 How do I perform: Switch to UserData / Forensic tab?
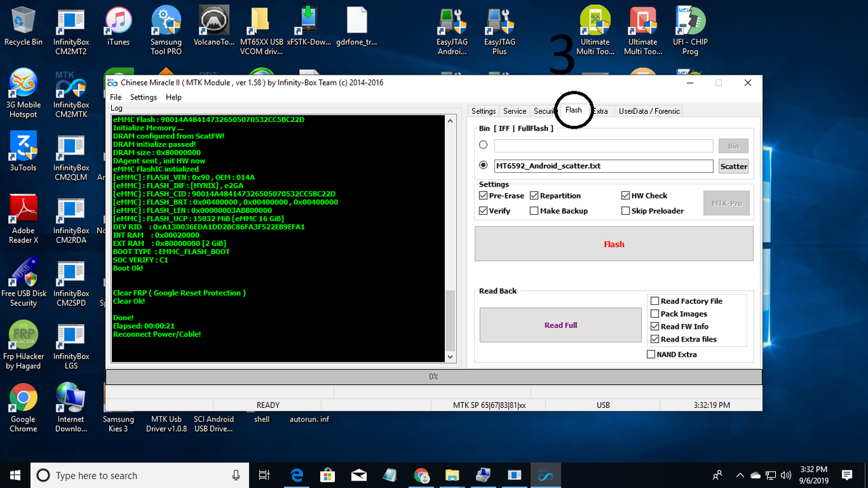tap(649, 111)
